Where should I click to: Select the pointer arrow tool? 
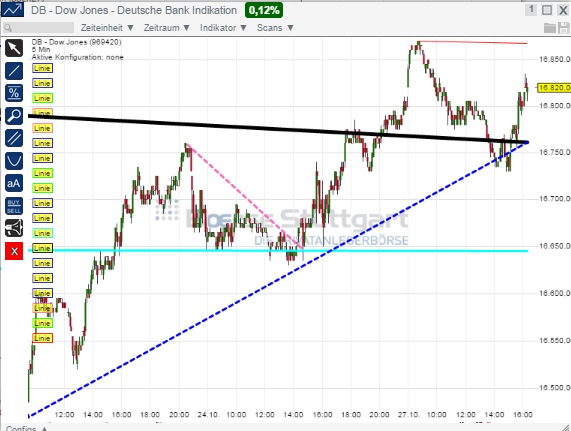click(x=14, y=48)
